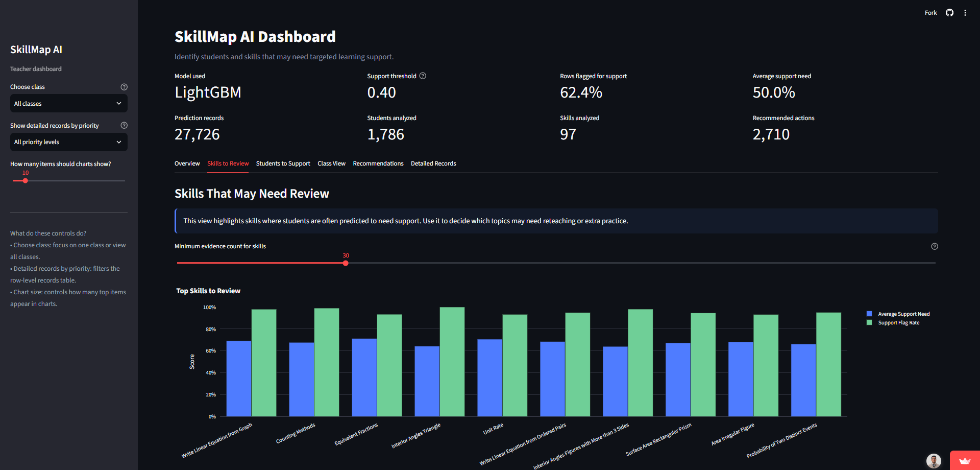Click the Fork link
This screenshot has height=470, width=980.
[x=930, y=13]
